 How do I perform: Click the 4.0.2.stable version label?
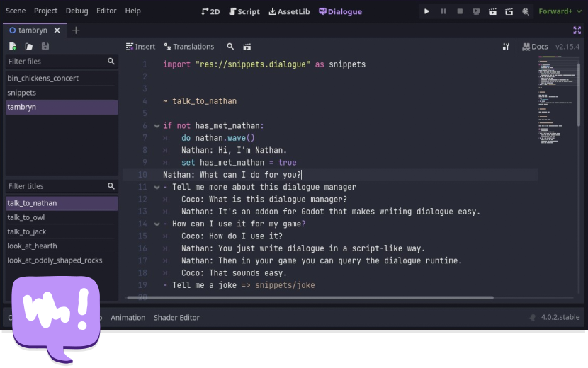560,317
